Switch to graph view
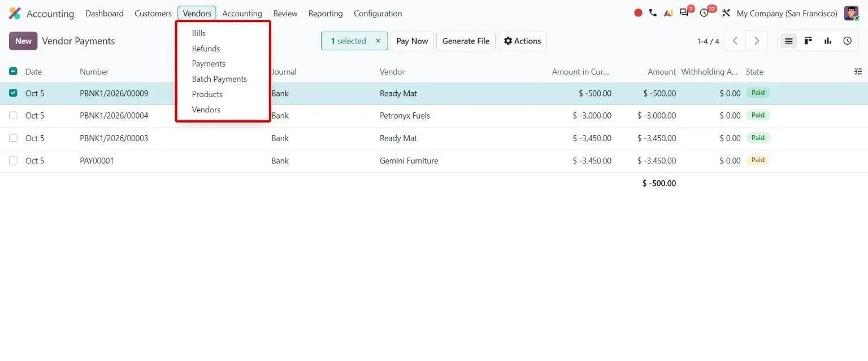868x361 pixels. [828, 41]
